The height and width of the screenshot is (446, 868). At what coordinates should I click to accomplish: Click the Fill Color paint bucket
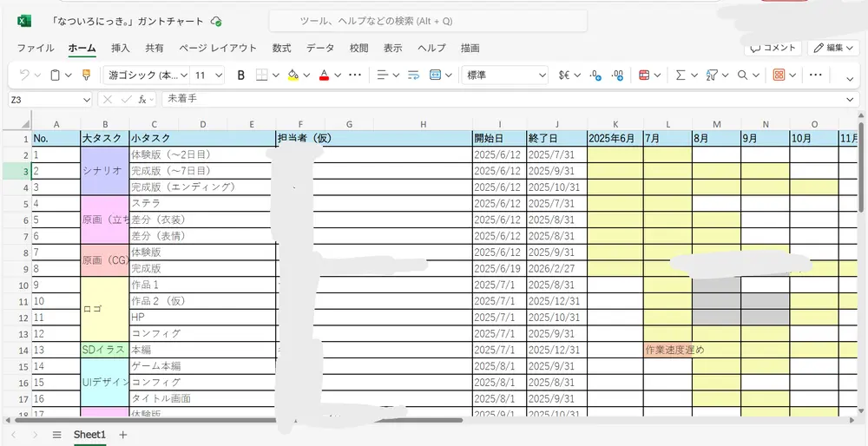[x=293, y=75]
